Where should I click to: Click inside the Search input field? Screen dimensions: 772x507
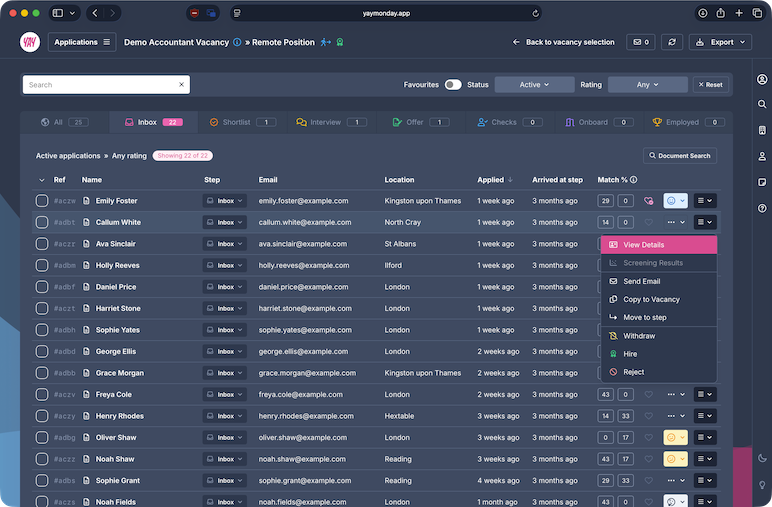pos(100,85)
